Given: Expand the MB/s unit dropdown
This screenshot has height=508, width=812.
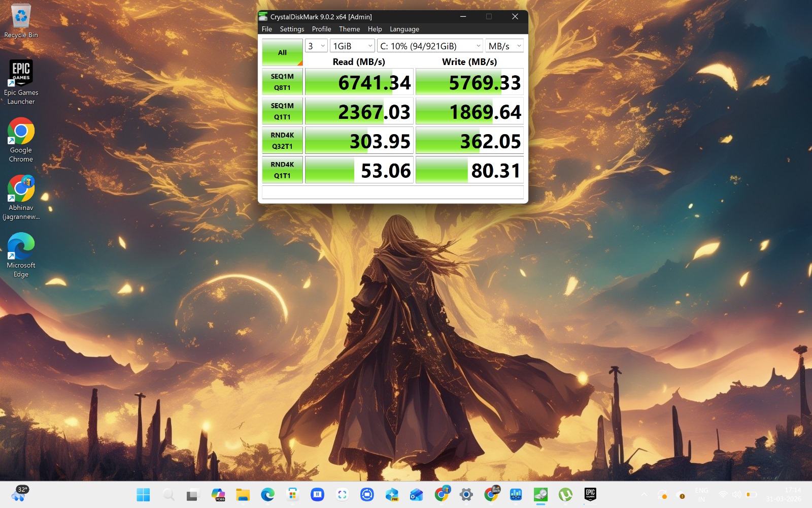Looking at the screenshot, I should (504, 46).
